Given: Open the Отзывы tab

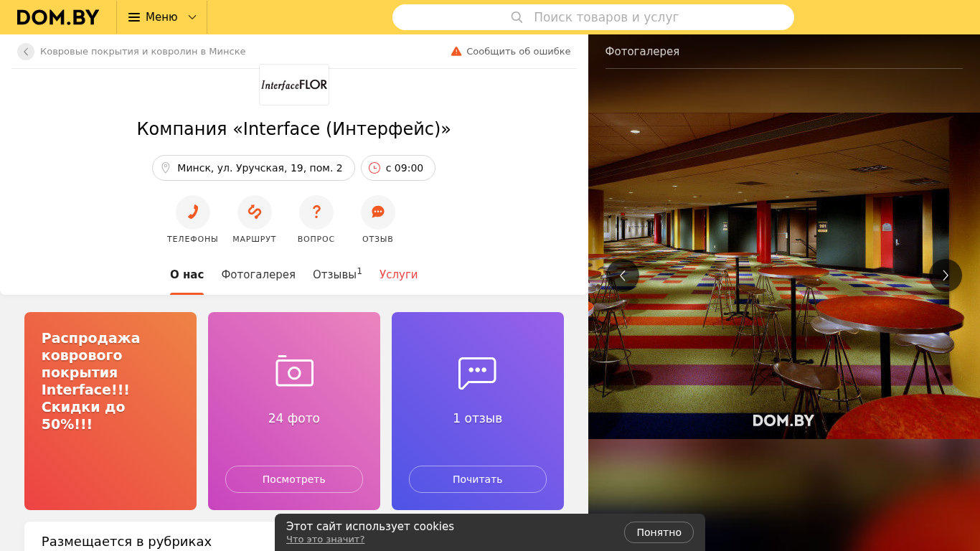Looking at the screenshot, I should coord(337,274).
